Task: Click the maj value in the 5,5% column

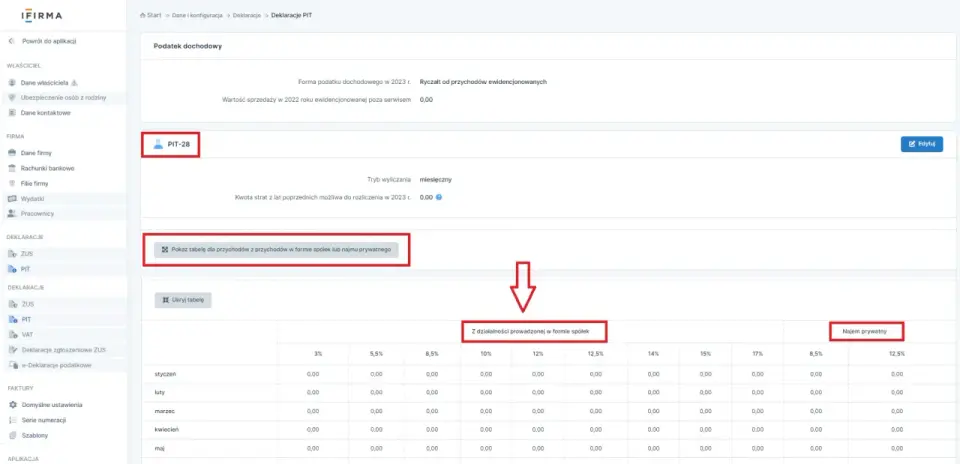Action: pos(376,448)
